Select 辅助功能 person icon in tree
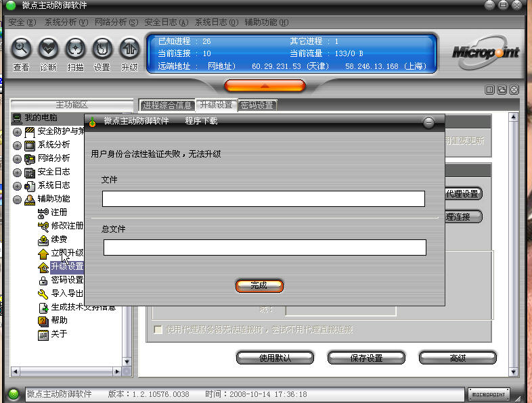This screenshot has width=532, height=403. tap(30, 199)
